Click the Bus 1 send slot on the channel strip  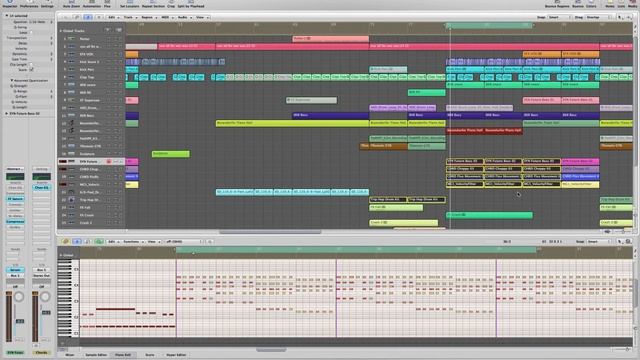click(15, 276)
